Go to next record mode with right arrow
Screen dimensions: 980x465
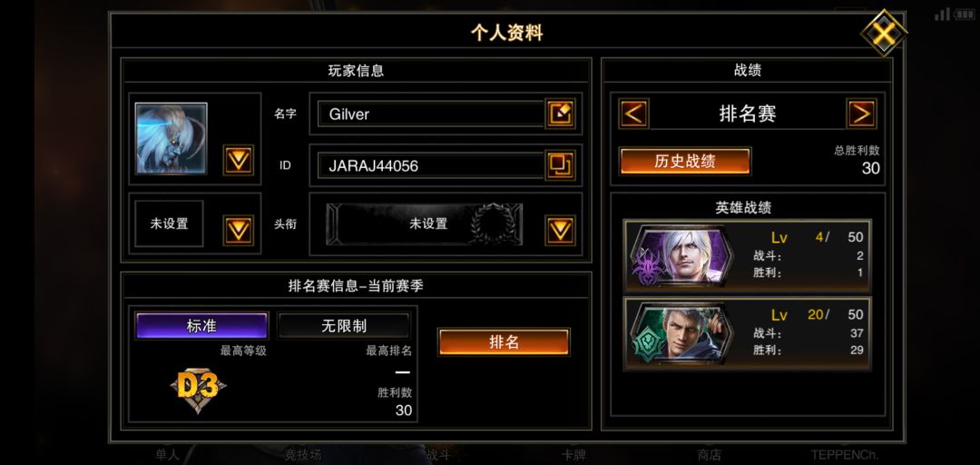[x=861, y=114]
